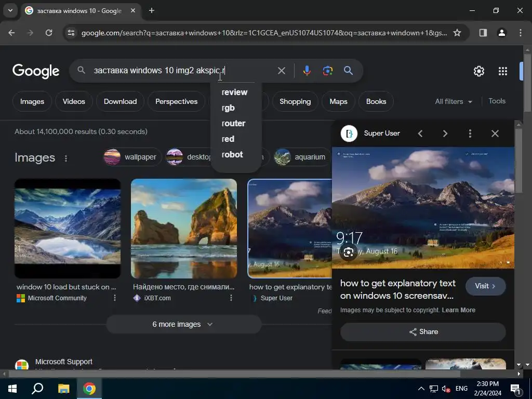The image size is (532, 399).
Task: Expand the All filters dropdown
Action: pos(454,101)
